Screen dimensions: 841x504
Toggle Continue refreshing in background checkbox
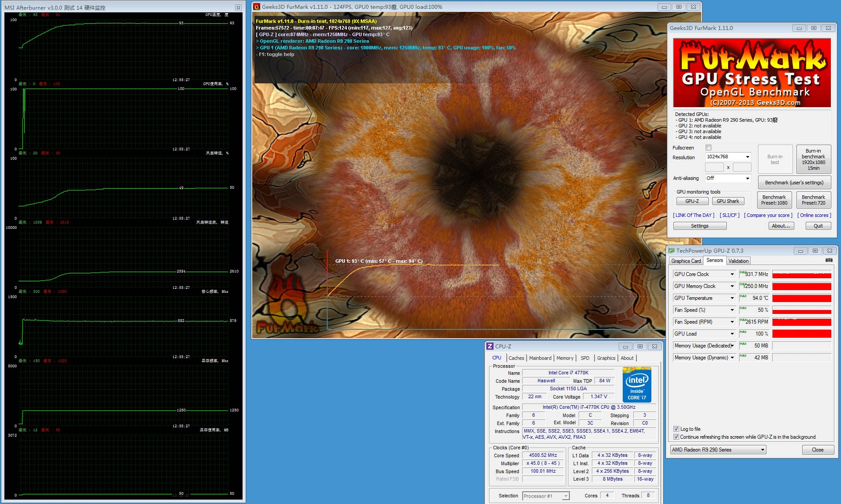[x=676, y=437]
